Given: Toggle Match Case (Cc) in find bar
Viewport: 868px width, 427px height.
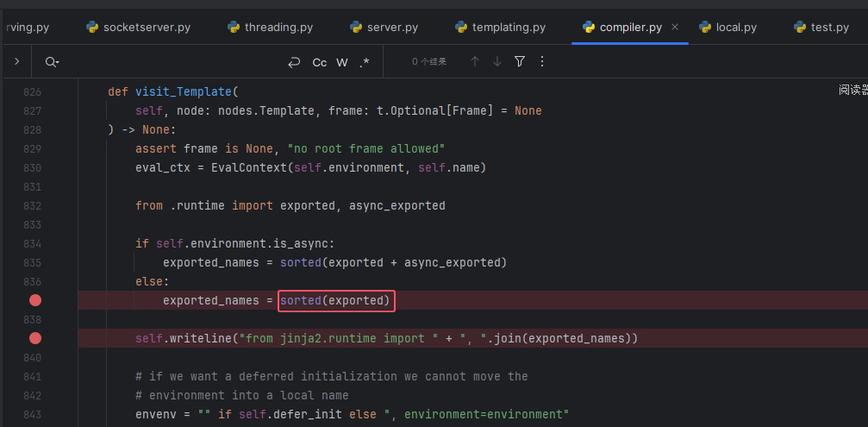Looking at the screenshot, I should tap(320, 62).
